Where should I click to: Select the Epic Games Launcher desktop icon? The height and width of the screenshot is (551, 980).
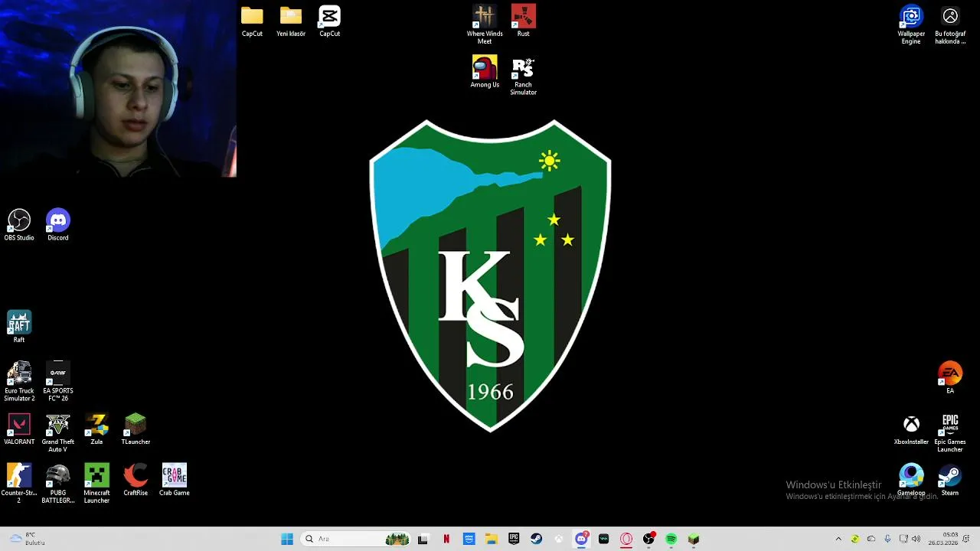click(950, 433)
